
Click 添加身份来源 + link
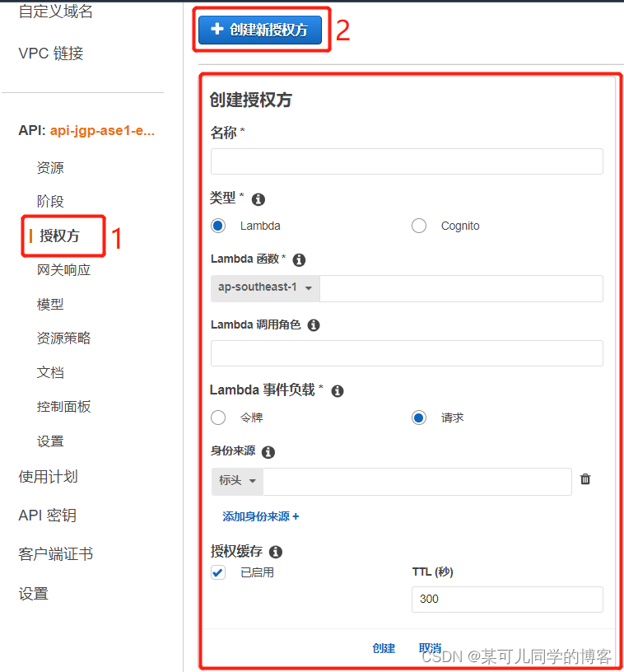point(260,516)
